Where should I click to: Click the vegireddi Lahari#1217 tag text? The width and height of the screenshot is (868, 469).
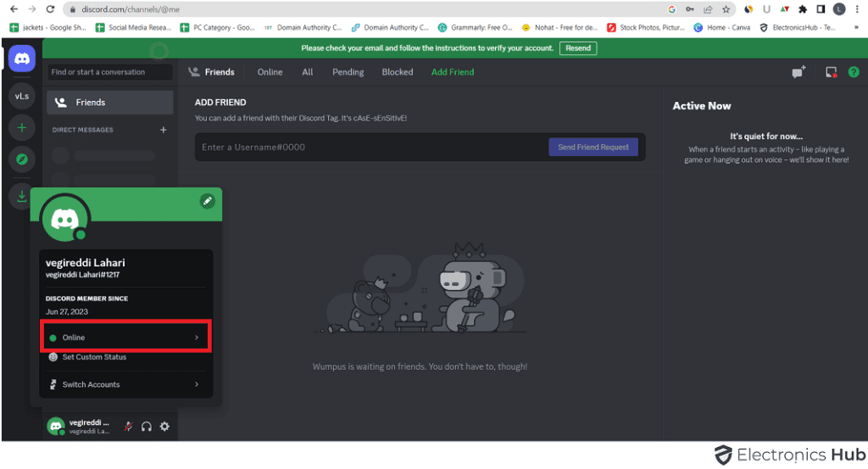82,275
